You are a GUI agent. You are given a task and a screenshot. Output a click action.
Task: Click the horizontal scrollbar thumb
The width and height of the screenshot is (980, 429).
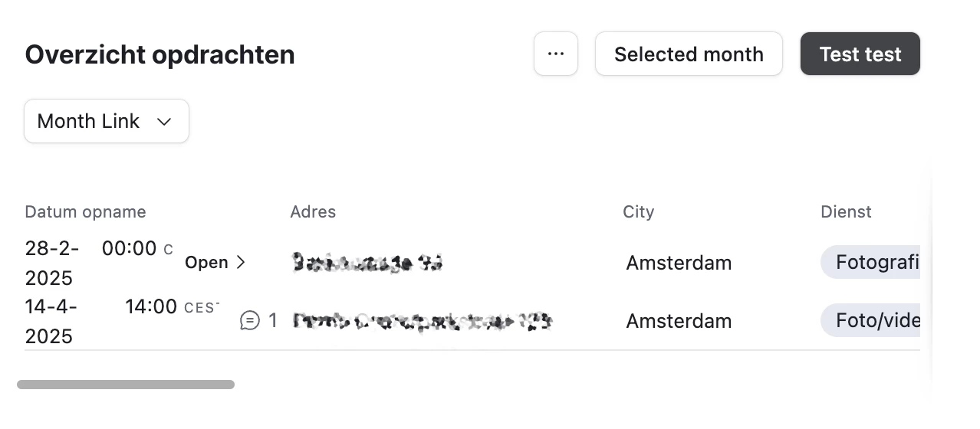click(126, 384)
